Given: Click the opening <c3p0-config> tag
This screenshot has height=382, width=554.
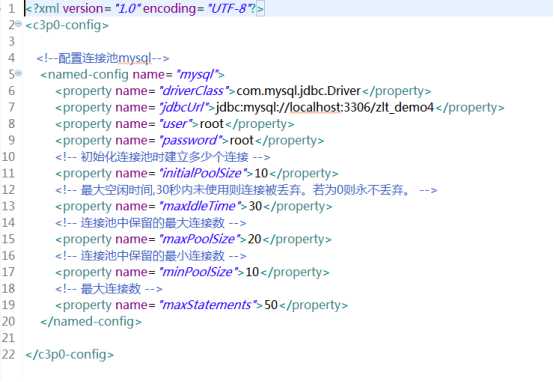Looking at the screenshot, I should pos(67,25).
